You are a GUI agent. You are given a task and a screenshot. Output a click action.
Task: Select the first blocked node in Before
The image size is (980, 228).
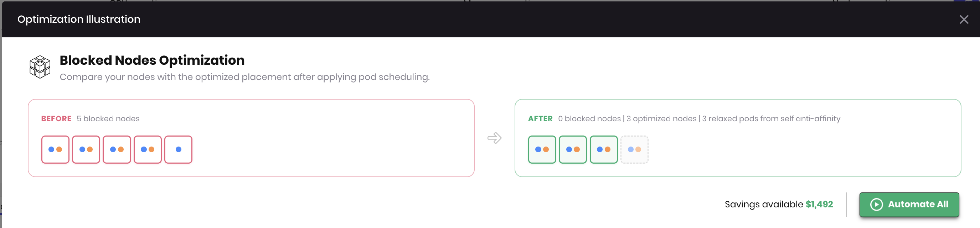click(55, 149)
